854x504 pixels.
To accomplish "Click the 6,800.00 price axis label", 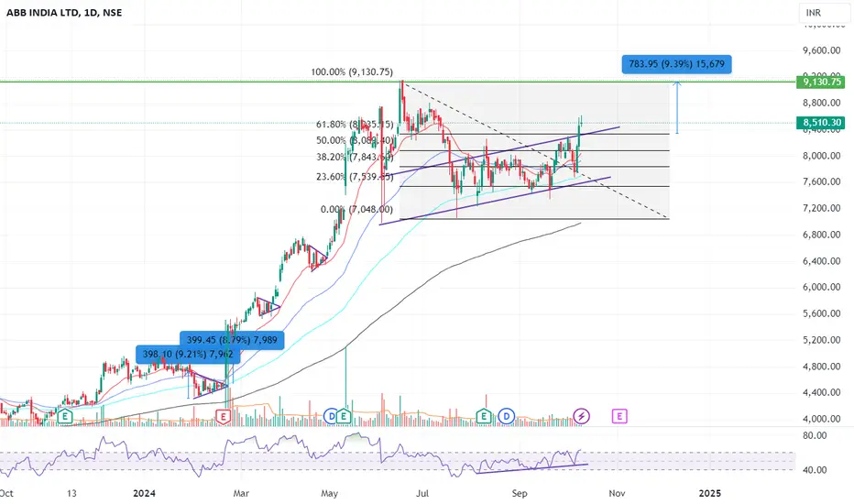I will (x=821, y=235).
